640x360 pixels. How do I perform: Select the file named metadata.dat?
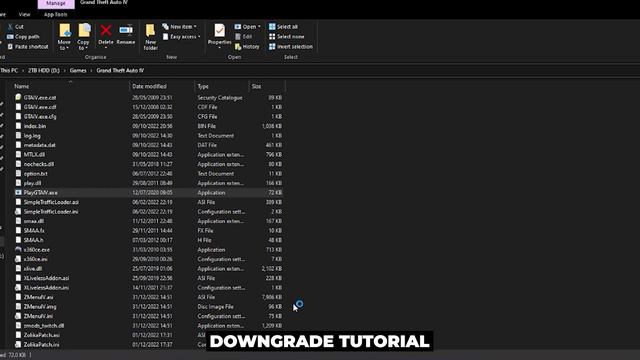(x=40, y=145)
